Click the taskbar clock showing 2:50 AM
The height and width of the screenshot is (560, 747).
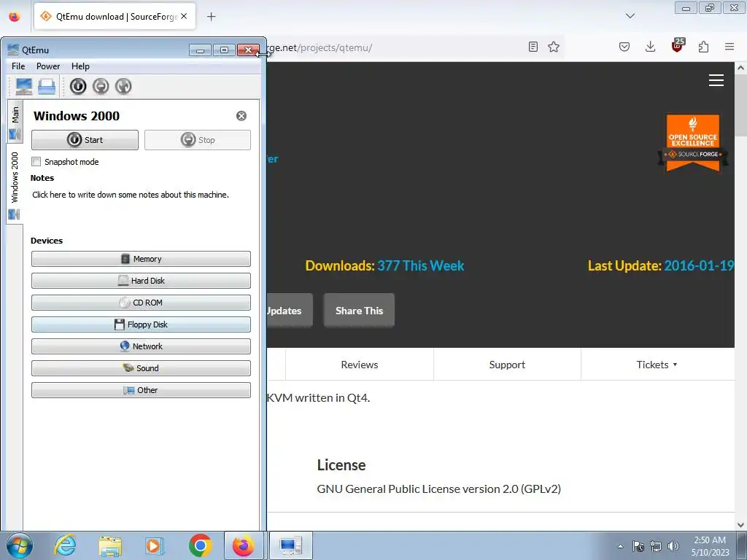click(x=710, y=546)
